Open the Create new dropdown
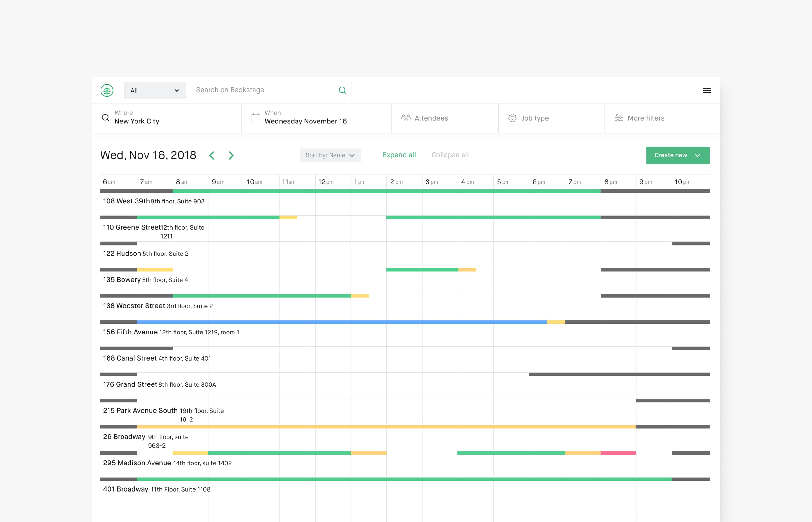 point(698,155)
